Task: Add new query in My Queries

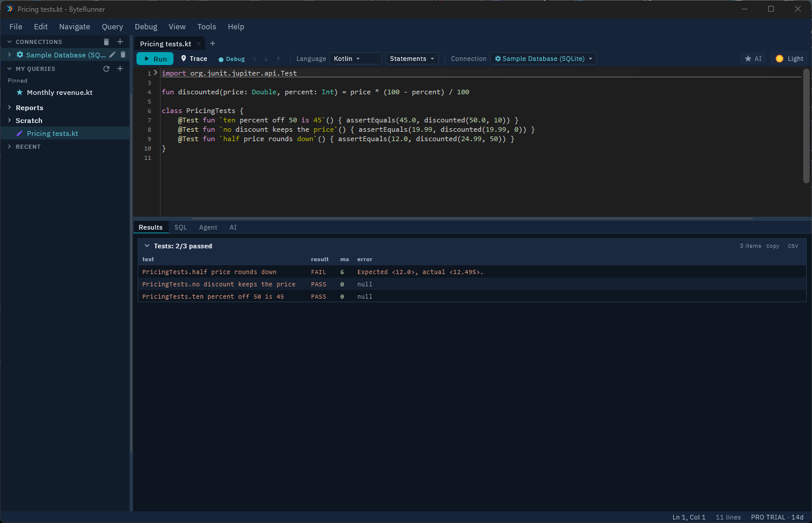Action: [x=120, y=69]
